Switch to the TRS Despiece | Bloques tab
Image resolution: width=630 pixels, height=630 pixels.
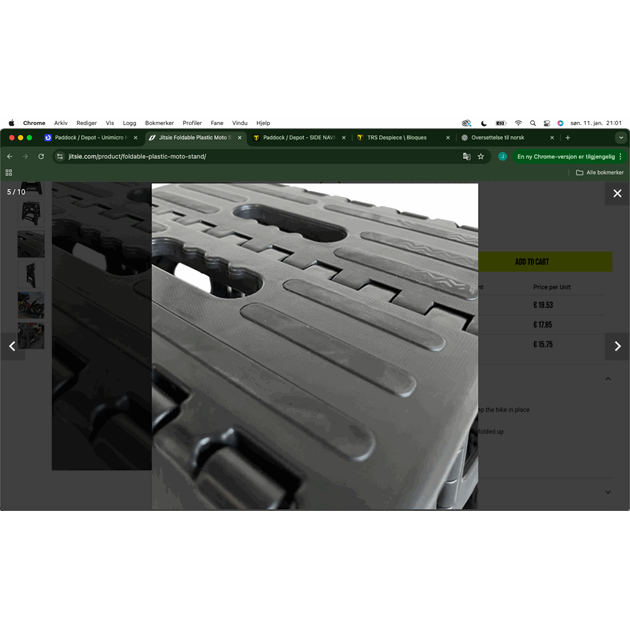(x=397, y=137)
